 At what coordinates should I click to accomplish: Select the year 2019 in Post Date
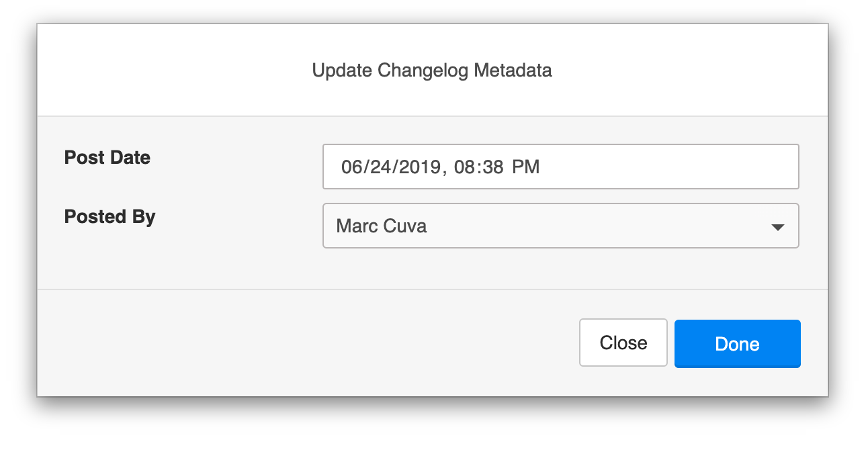point(417,167)
